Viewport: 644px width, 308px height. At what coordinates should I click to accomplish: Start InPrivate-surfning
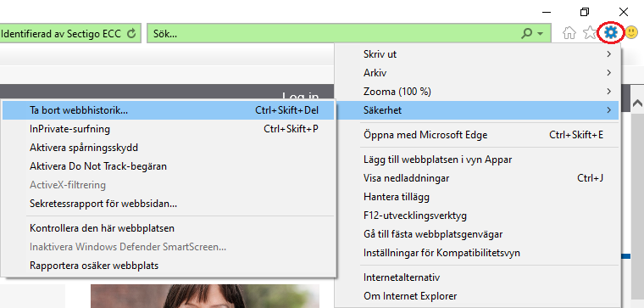(169, 129)
